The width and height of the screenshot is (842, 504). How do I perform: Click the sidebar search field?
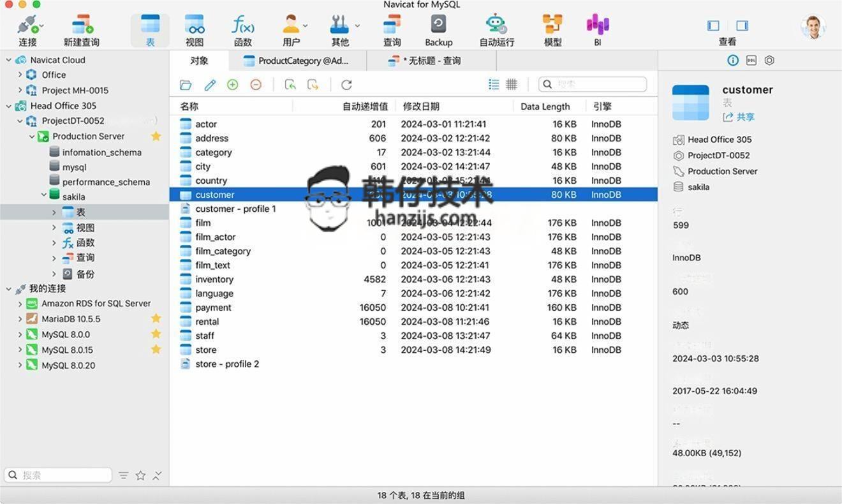(x=58, y=475)
